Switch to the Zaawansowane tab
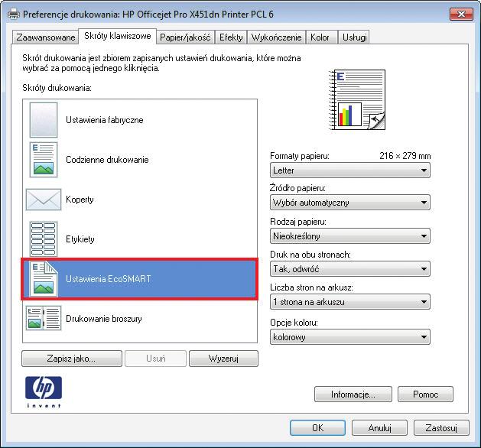Screen dimensions: 481x448 click(45, 37)
